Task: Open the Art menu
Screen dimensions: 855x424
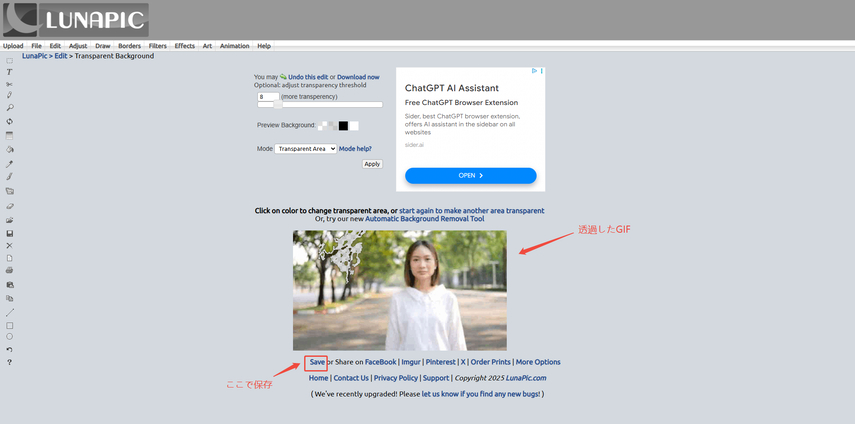Action: [x=207, y=46]
